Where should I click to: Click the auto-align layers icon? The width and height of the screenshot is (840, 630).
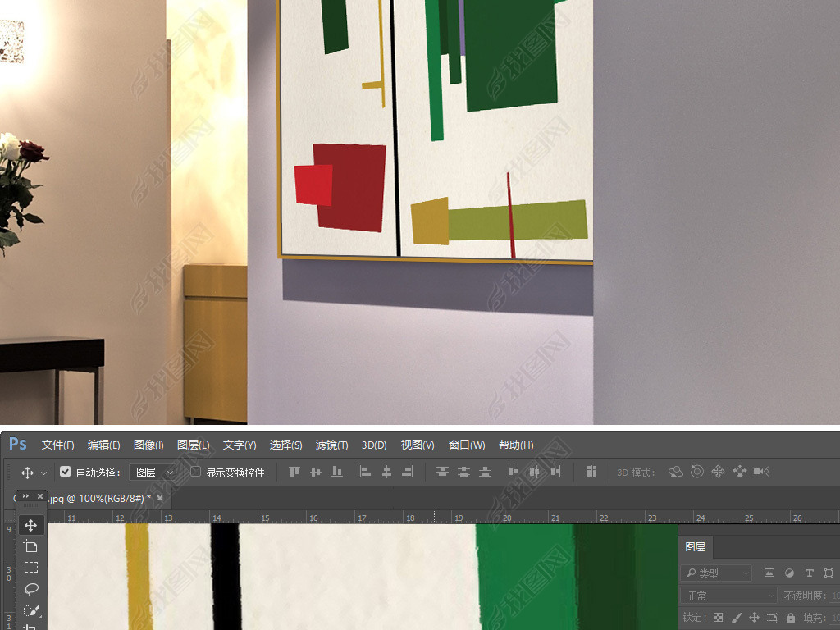pyautogui.click(x=591, y=472)
